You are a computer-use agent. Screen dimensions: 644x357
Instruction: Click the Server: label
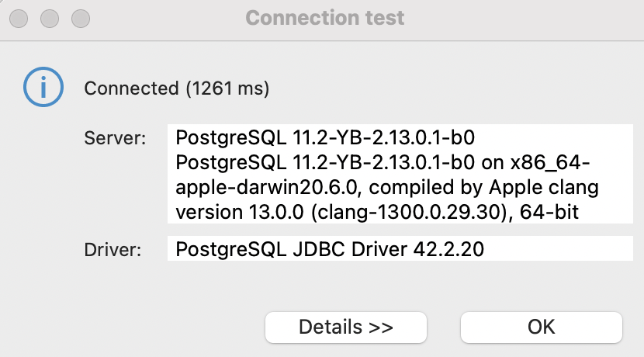[x=115, y=139]
